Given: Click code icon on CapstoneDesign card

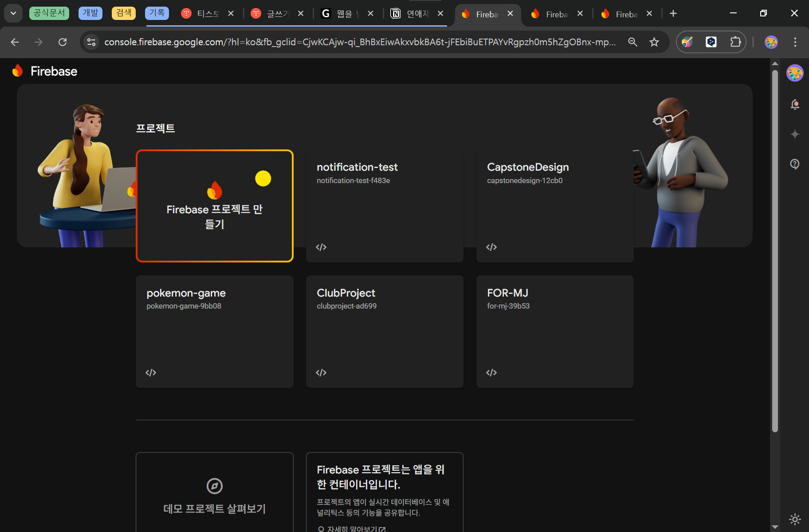Looking at the screenshot, I should 491,247.
